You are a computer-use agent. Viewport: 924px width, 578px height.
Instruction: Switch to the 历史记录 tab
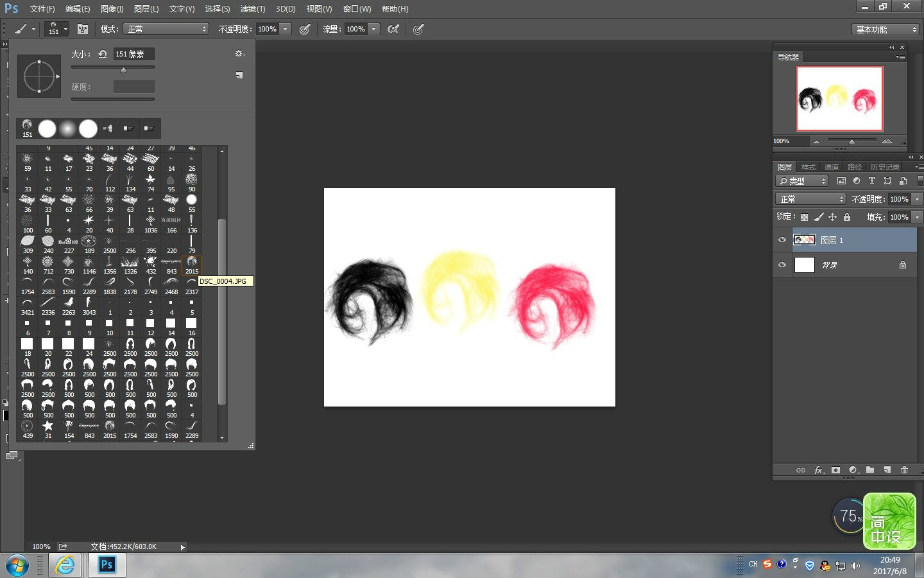click(x=884, y=167)
